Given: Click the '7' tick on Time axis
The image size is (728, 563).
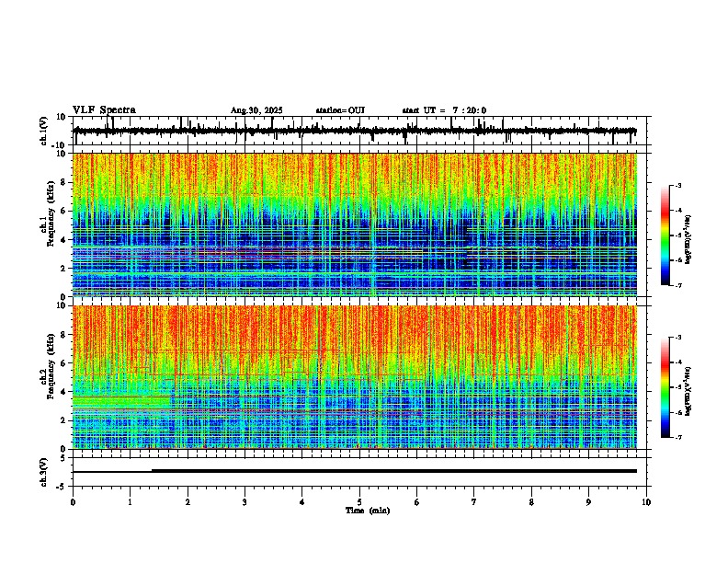Looking at the screenshot, I should 474,502.
